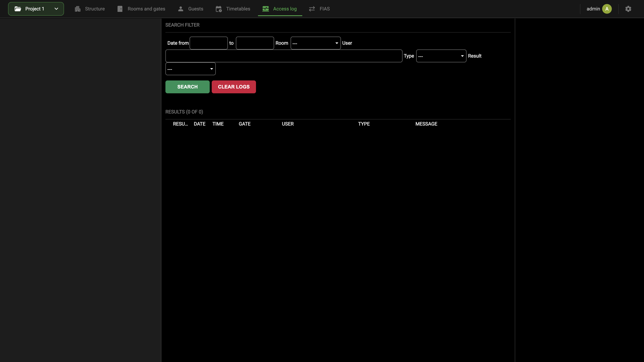Focus the Date from input field
Screen dimensions: 644x362
(x=208, y=43)
